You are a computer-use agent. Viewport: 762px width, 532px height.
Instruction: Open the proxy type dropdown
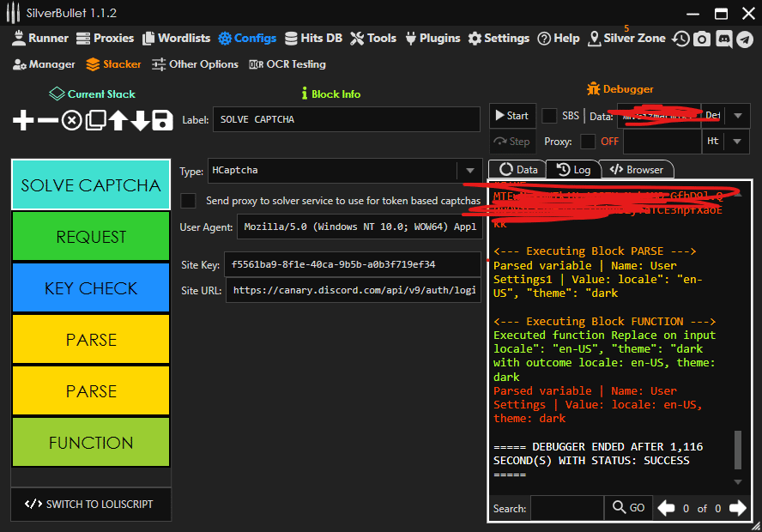737,142
